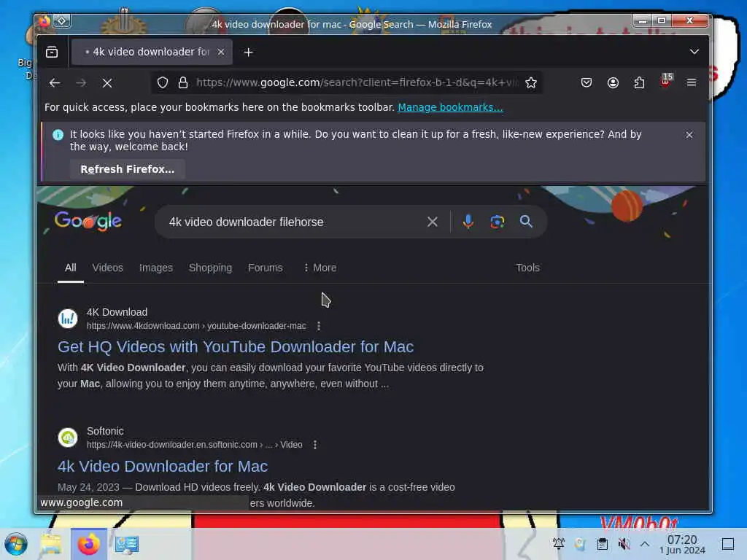
Task: Open clipboard manager tray icon
Action: click(602, 543)
